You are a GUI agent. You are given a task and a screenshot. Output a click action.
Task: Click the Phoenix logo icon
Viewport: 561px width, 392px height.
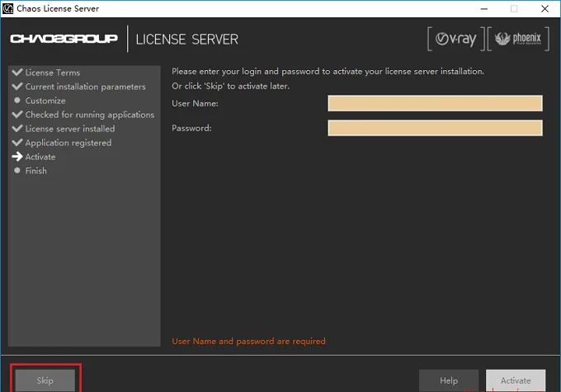point(518,39)
